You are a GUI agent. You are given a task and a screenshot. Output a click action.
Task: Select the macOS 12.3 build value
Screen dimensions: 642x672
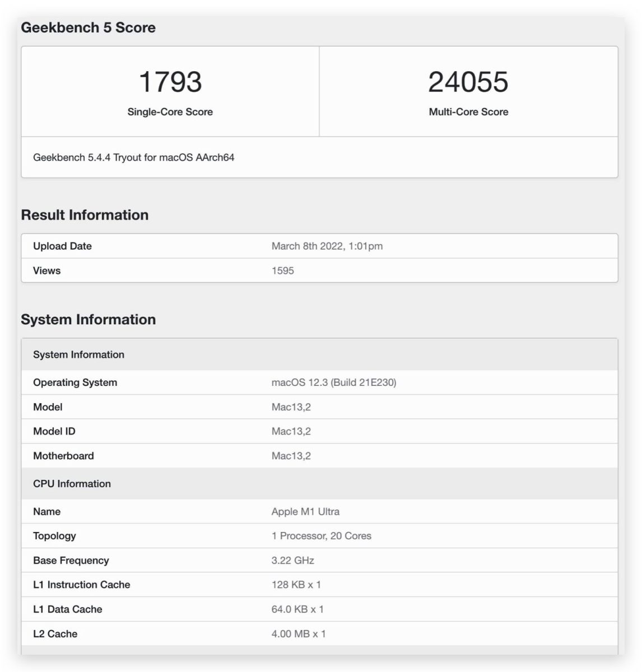coord(333,382)
